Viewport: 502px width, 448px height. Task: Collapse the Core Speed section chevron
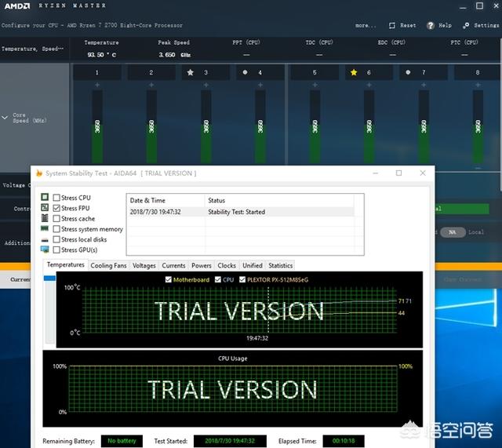5,118
